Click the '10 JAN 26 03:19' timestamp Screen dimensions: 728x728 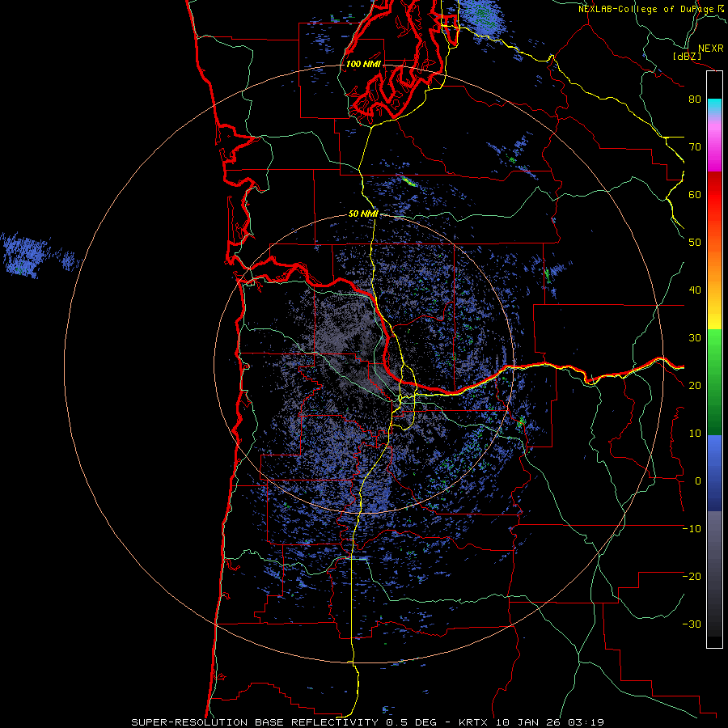[x=550, y=722]
